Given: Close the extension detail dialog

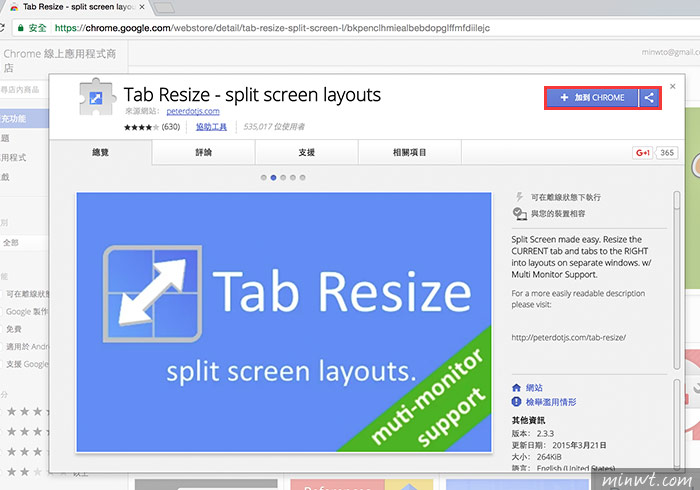Looking at the screenshot, I should [x=673, y=86].
